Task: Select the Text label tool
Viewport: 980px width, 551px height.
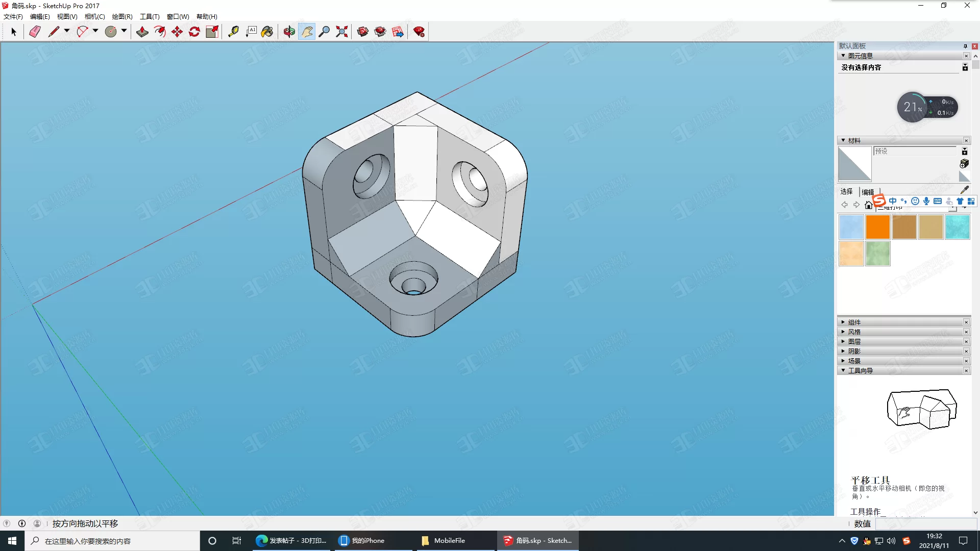Action: pyautogui.click(x=251, y=32)
